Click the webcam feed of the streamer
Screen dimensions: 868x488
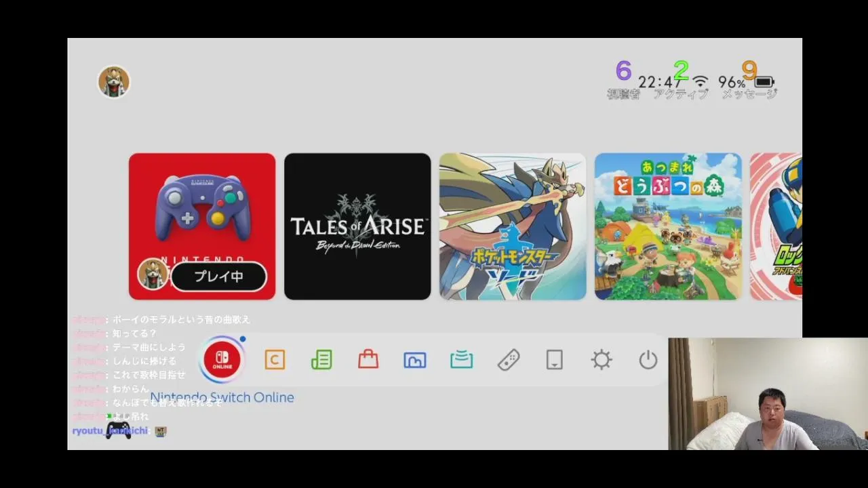[768, 394]
